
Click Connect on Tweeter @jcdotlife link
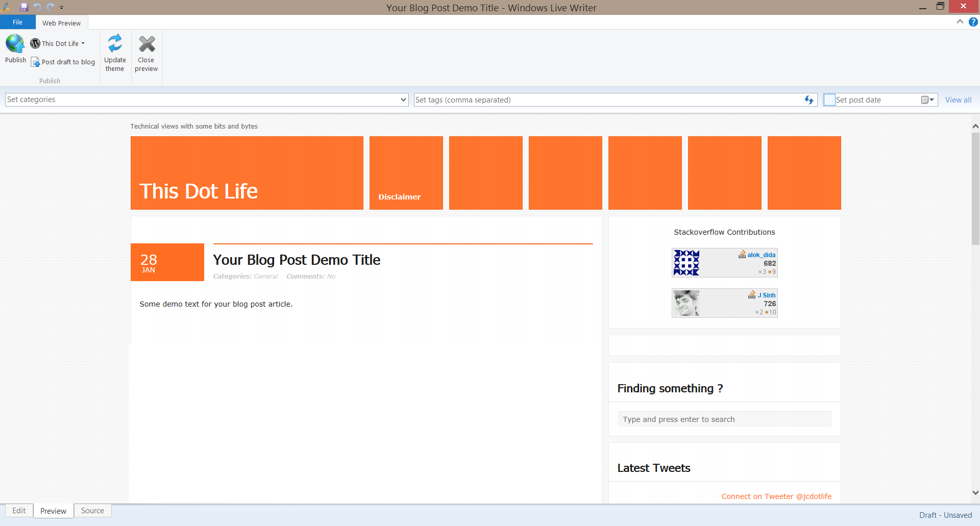pyautogui.click(x=776, y=496)
